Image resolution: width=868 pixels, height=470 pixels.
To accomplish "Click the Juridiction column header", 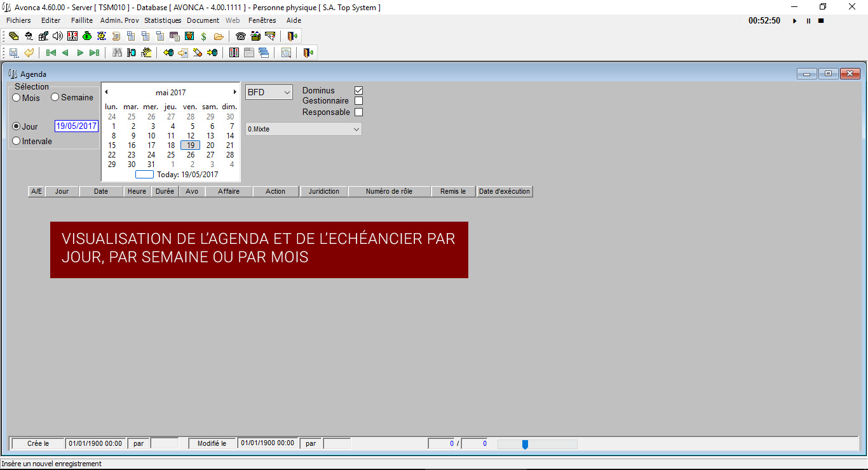I will click(323, 191).
